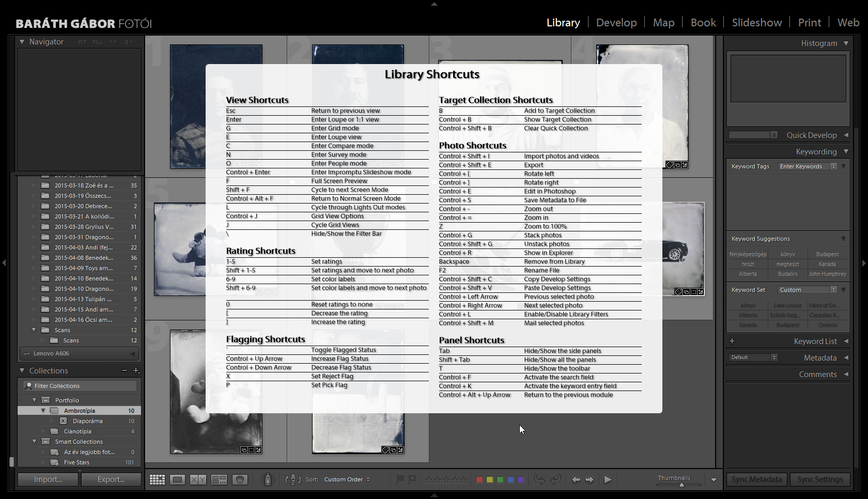Open Quick Develop preset dropdown
Viewport: 868px width, 499px height.
(753, 135)
